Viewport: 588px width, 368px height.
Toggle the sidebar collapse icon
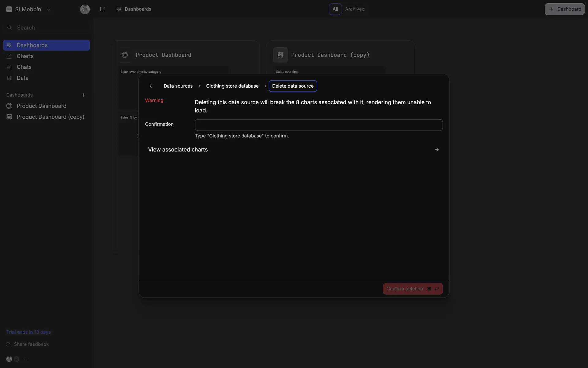[x=103, y=9]
